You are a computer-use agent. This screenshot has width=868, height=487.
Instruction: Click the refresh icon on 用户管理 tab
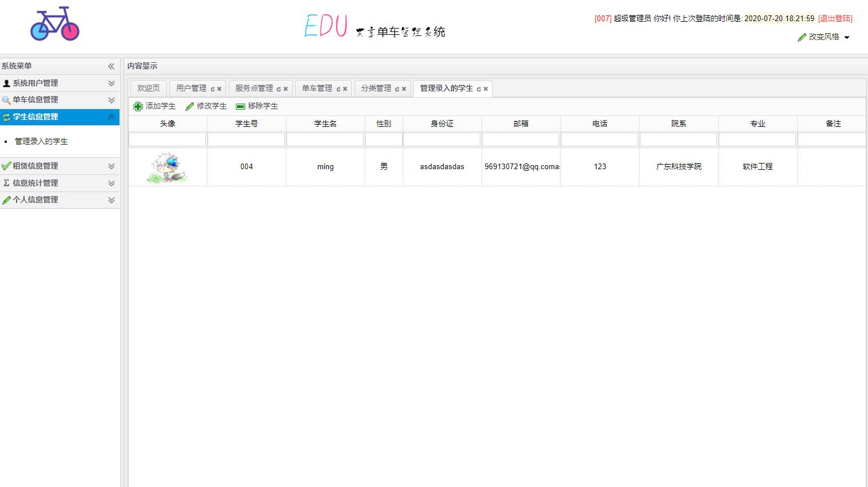pyautogui.click(x=213, y=88)
